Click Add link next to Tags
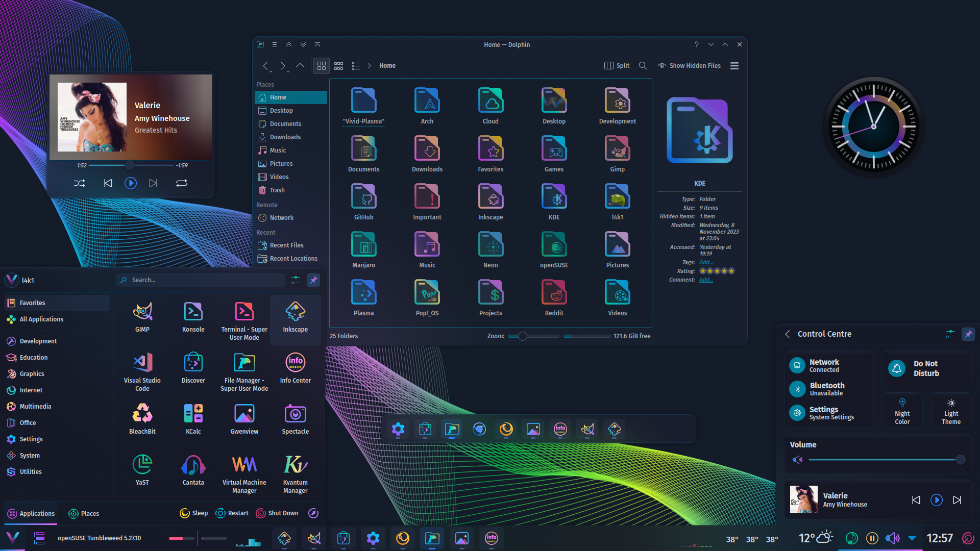The width and height of the screenshot is (980, 551). tap(706, 262)
